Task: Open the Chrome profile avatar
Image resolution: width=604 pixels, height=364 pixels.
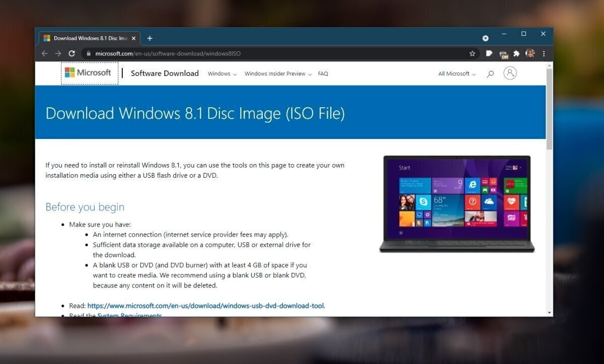Action: click(530, 53)
